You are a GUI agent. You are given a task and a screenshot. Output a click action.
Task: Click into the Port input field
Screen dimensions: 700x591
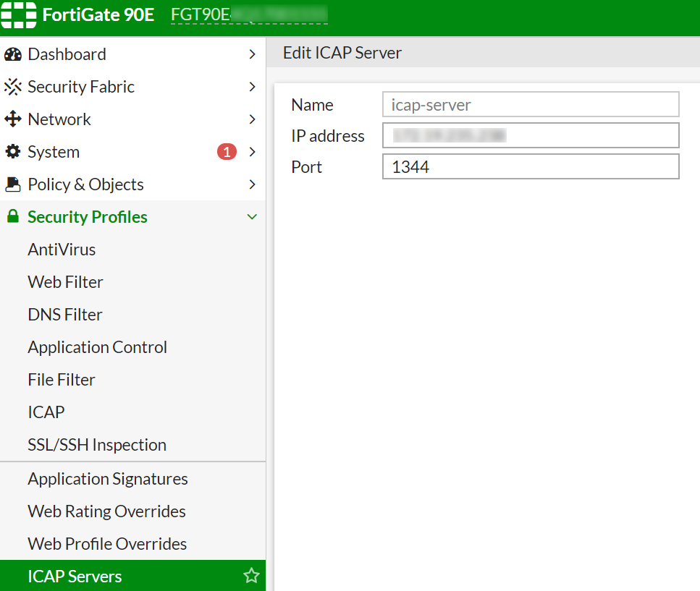coord(530,167)
